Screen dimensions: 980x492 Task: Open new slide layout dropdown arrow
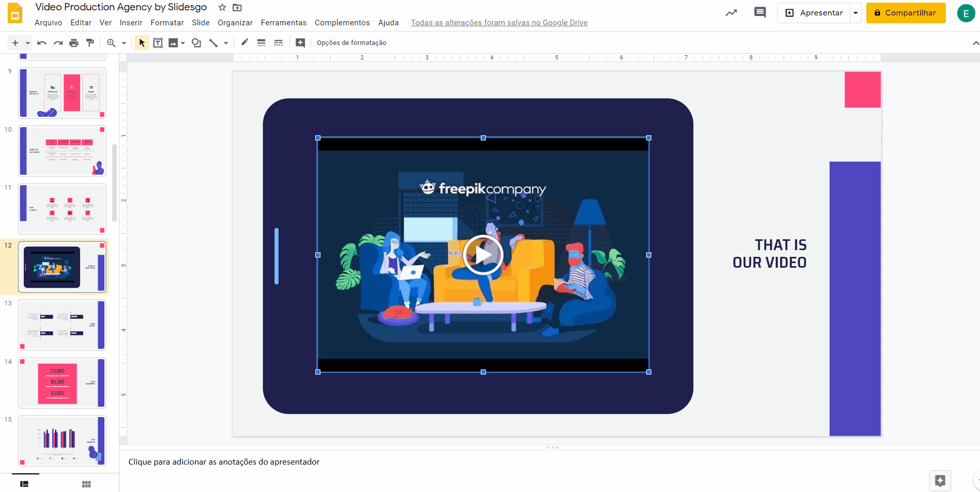27,43
